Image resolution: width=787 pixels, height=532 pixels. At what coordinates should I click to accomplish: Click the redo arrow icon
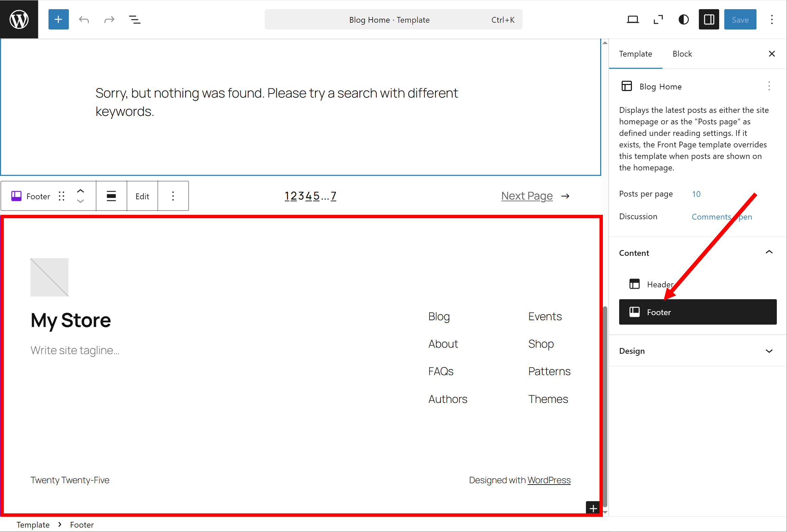point(109,20)
